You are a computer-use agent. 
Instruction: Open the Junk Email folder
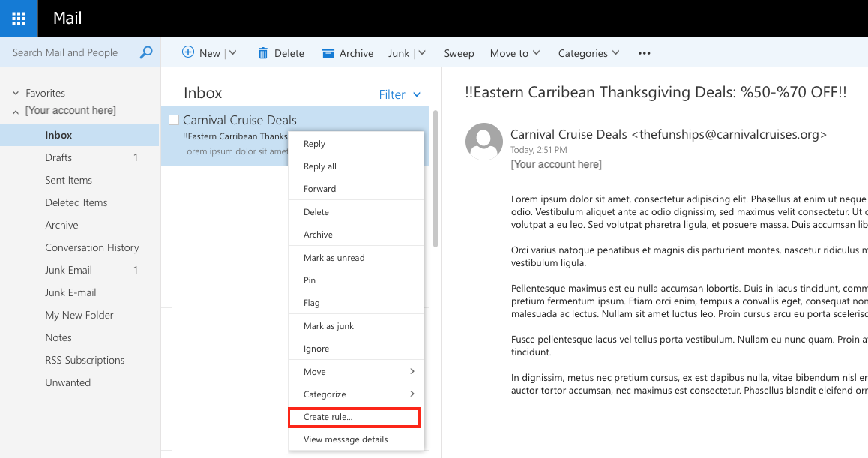tap(68, 270)
